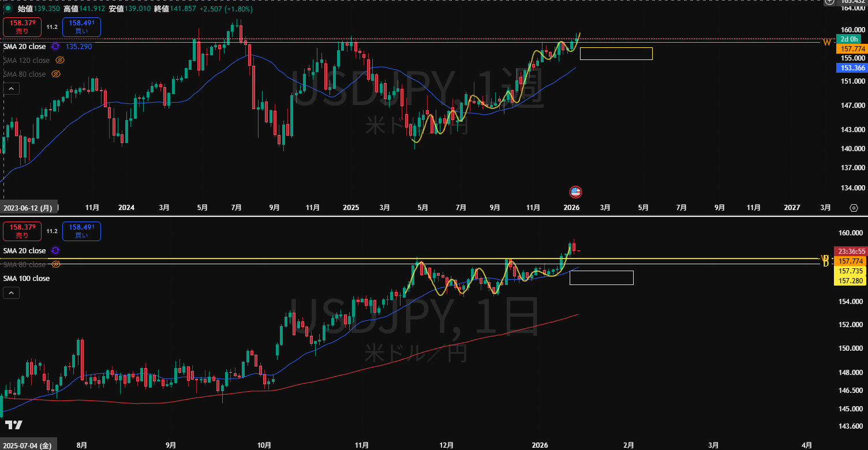Select the white rectangle drawing on daily chart
Screen dimensions: 868x450
click(x=601, y=271)
